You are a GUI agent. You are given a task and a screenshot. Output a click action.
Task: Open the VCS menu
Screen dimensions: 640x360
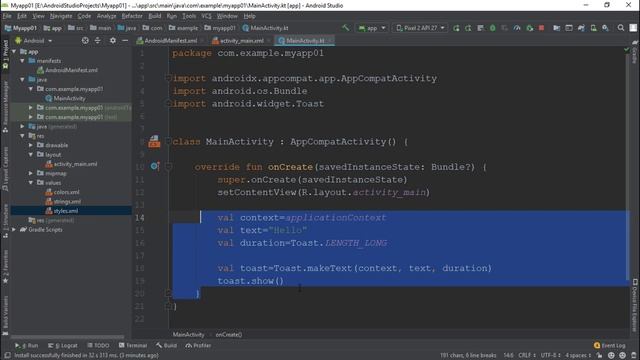click(x=207, y=16)
